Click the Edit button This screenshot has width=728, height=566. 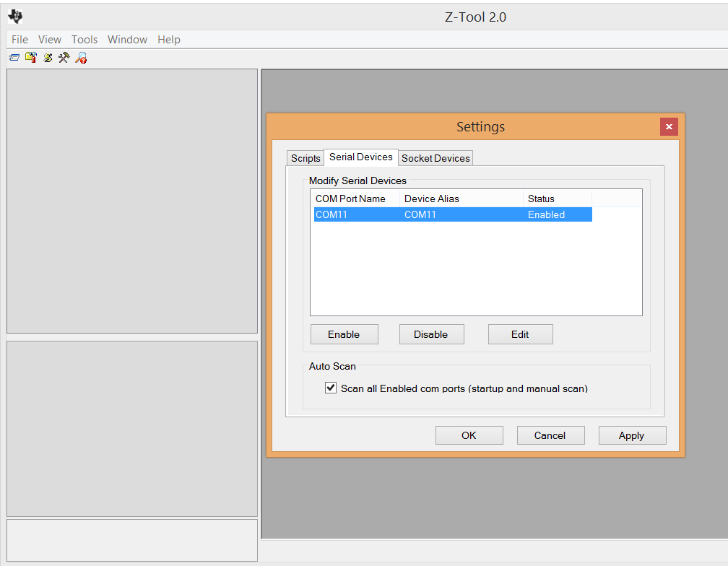520,334
